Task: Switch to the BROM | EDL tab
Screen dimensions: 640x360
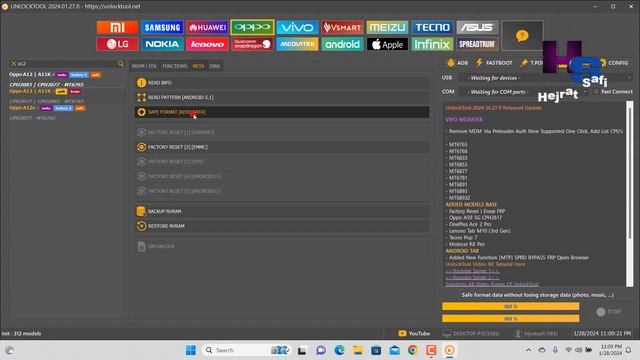Action: [144, 66]
